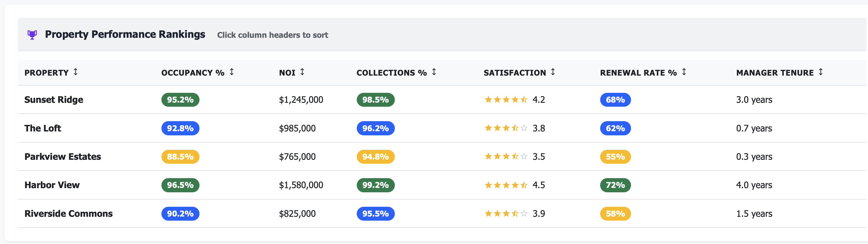Image resolution: width=868 pixels, height=244 pixels.
Task: Click Harbor View star rating icons
Action: [506, 185]
